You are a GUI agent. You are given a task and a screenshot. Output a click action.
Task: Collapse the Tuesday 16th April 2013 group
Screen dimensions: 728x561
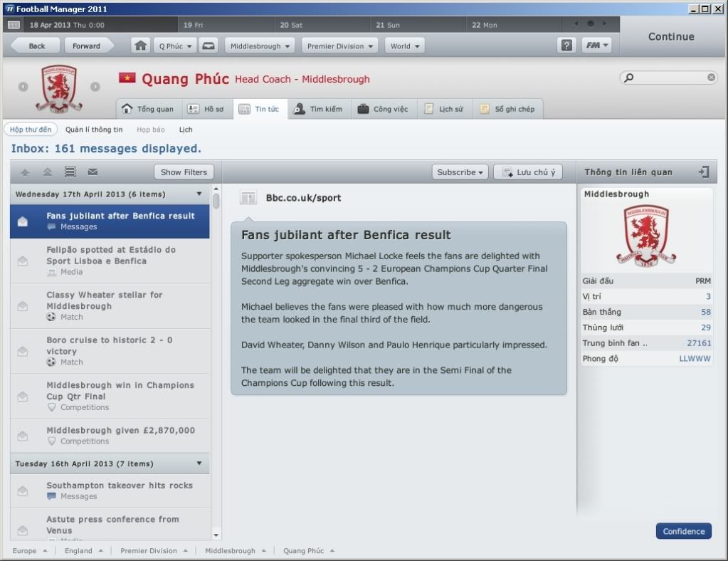pos(199,463)
